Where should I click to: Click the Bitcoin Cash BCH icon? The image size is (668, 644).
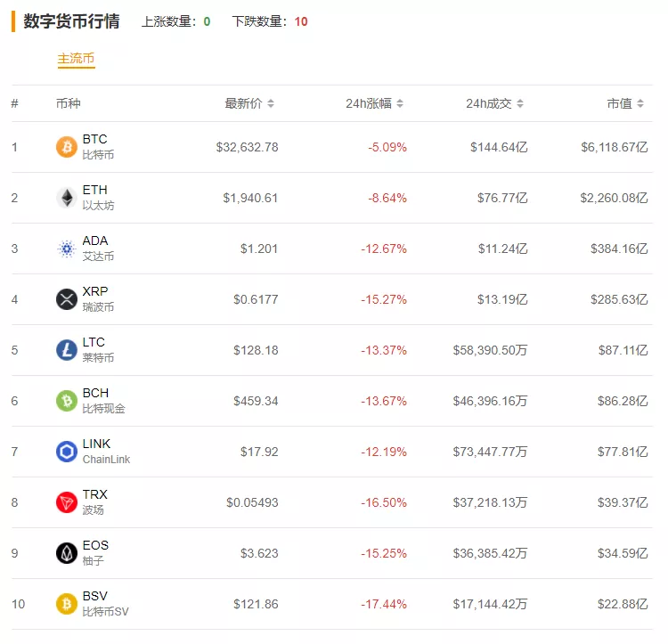coord(67,401)
